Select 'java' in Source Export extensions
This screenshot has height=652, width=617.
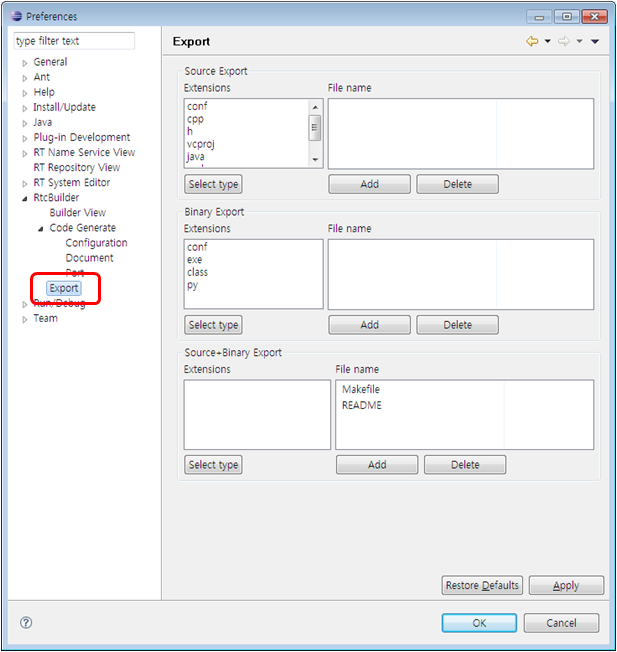[x=195, y=157]
